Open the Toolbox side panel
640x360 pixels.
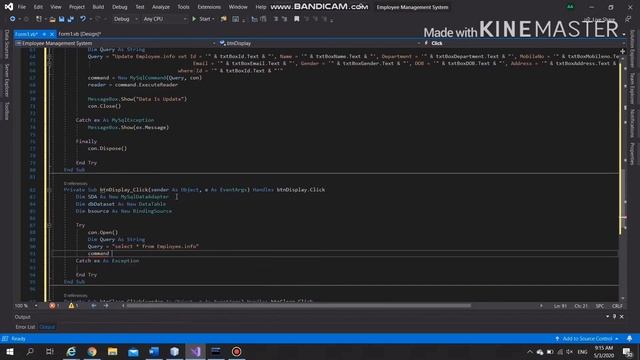(x=6, y=111)
